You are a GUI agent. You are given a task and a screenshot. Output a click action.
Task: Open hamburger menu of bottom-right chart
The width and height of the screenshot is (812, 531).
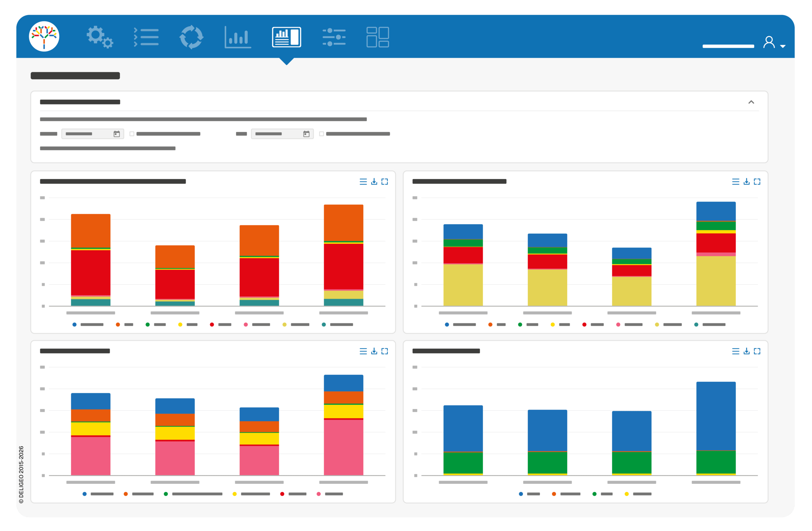click(x=736, y=351)
